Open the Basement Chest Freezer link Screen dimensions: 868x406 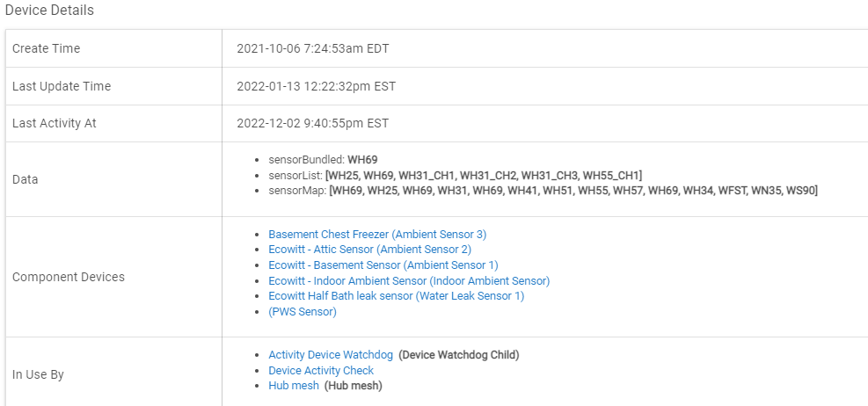(377, 235)
